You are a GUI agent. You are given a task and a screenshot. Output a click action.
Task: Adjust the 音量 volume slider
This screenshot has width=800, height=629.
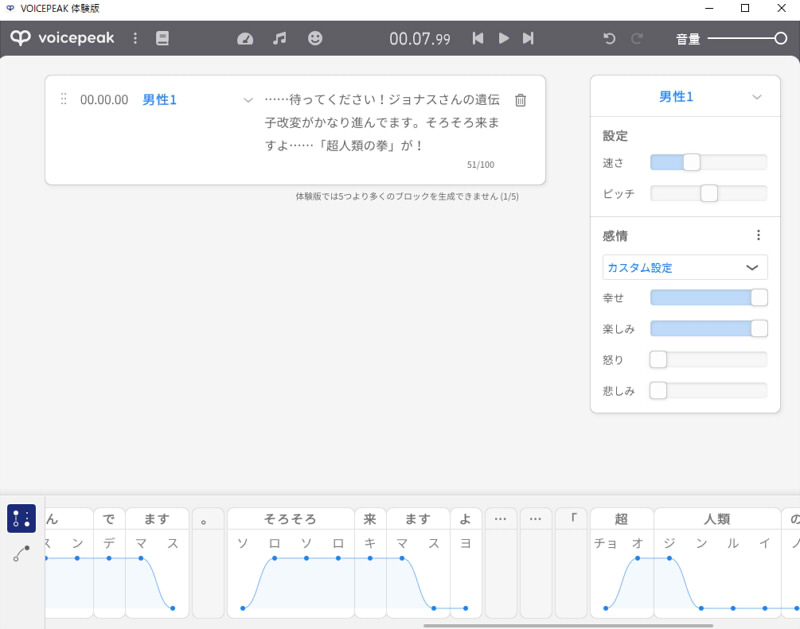click(x=747, y=38)
